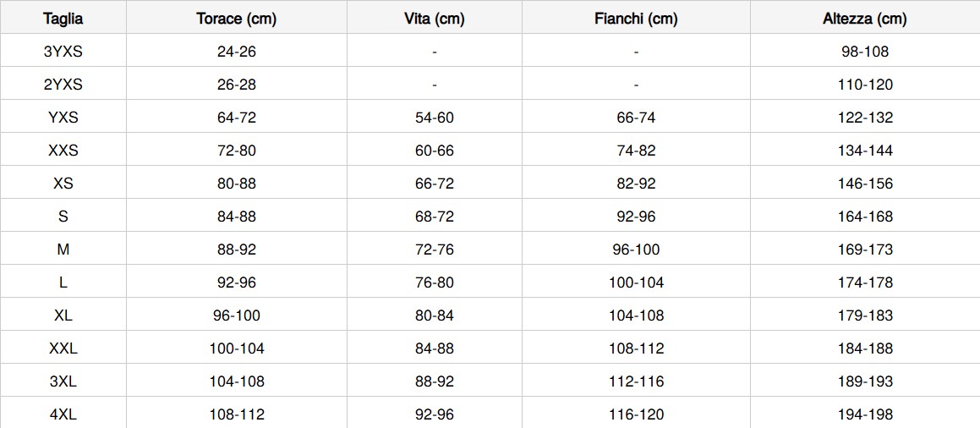
Task: Click the 3YXS size row label
Action: [x=63, y=52]
